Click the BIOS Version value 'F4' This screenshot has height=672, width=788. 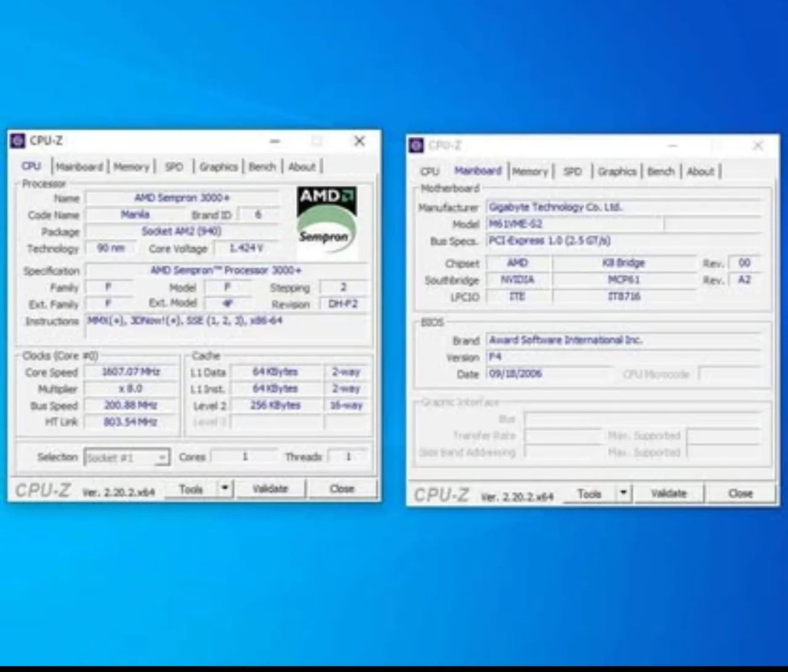(x=624, y=357)
